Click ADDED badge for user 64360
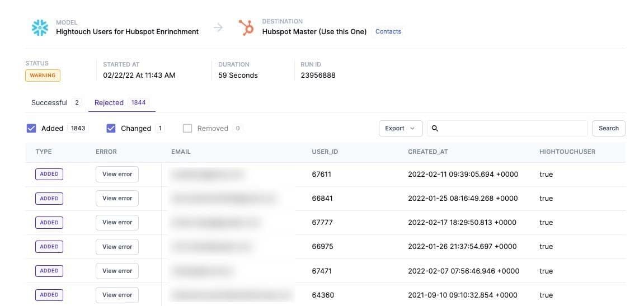The height and width of the screenshot is (306, 644). (49, 295)
